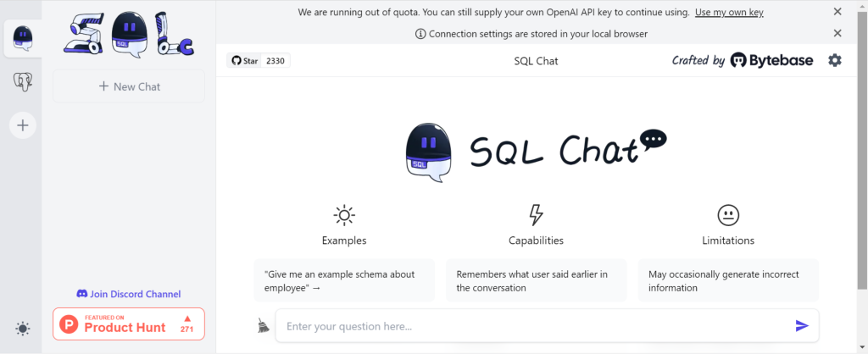Click the large SQL Chat robot logo

coord(429,152)
